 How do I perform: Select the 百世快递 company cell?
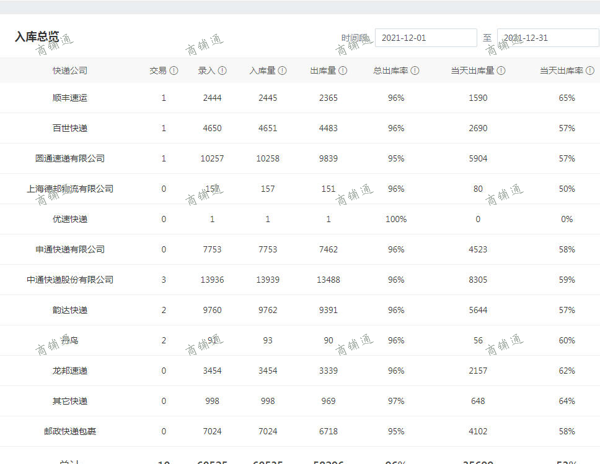[70, 128]
